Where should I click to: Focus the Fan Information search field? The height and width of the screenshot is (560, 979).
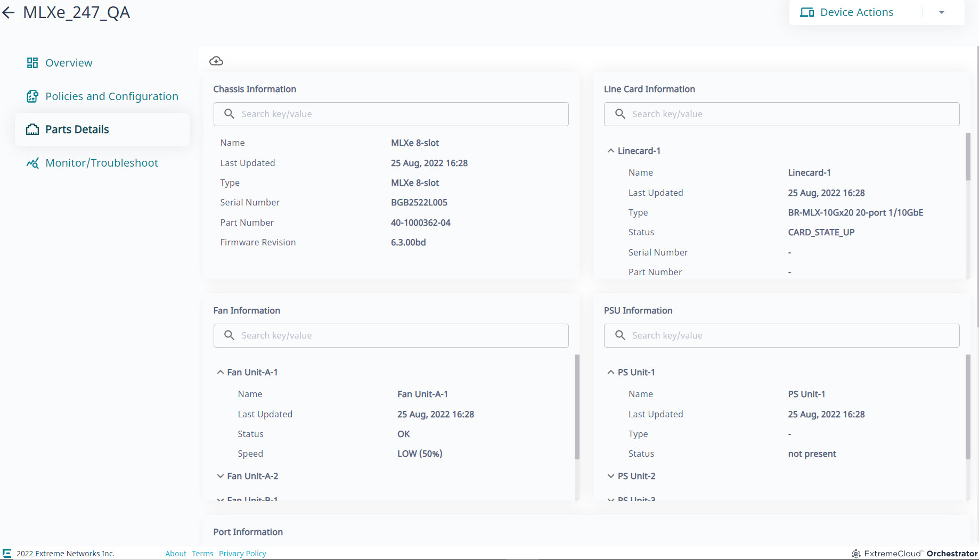pyautogui.click(x=391, y=335)
